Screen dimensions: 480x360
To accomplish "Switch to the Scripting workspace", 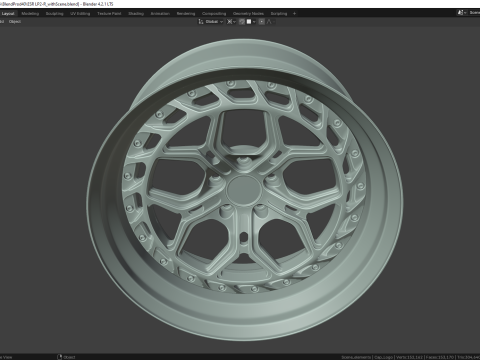I will click(x=279, y=14).
